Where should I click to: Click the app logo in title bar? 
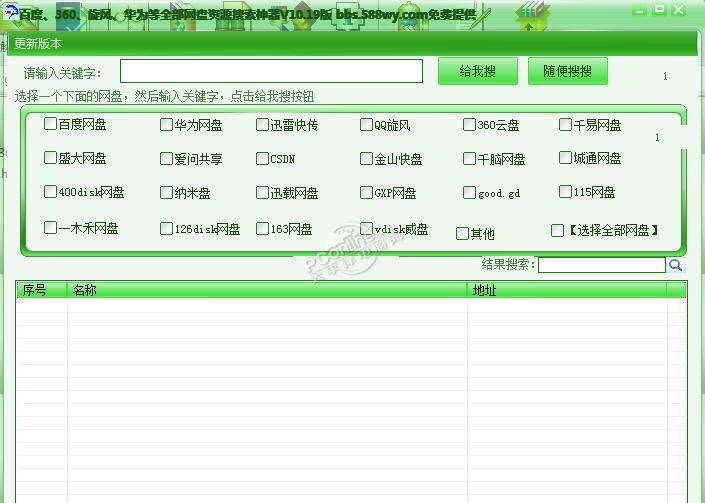(10, 12)
